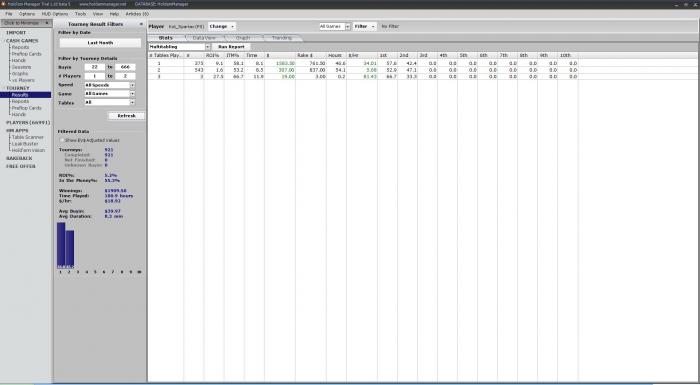
Task: Switch to the Trending tab
Action: 282,38
